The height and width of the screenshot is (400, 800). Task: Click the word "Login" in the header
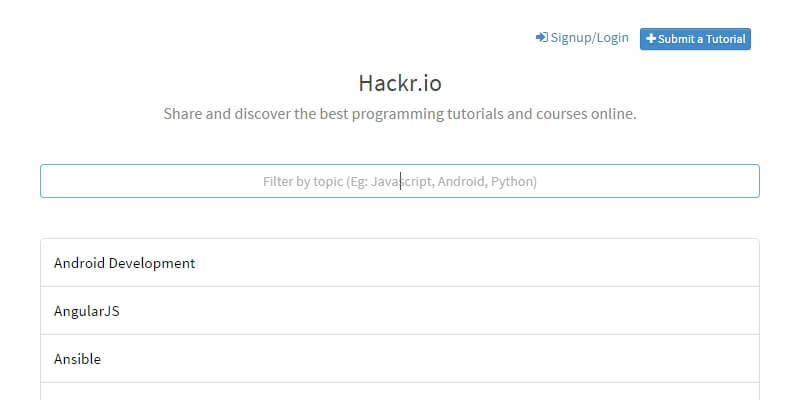pyautogui.click(x=612, y=38)
